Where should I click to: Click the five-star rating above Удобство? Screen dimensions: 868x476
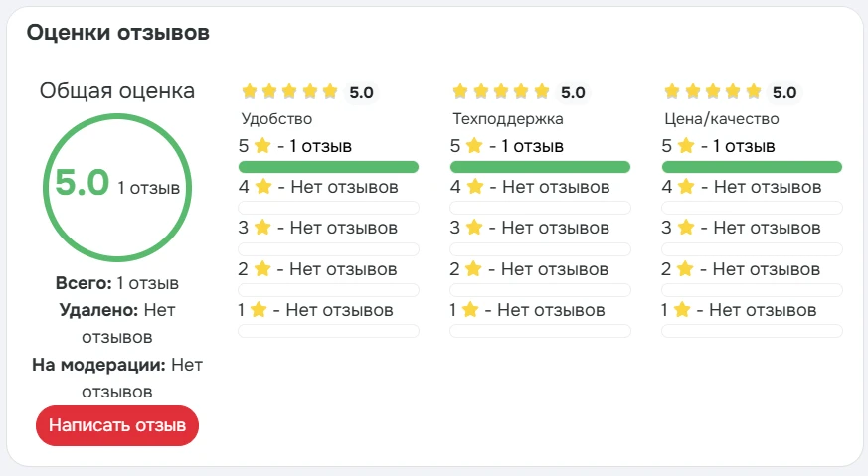pyautogui.click(x=290, y=93)
